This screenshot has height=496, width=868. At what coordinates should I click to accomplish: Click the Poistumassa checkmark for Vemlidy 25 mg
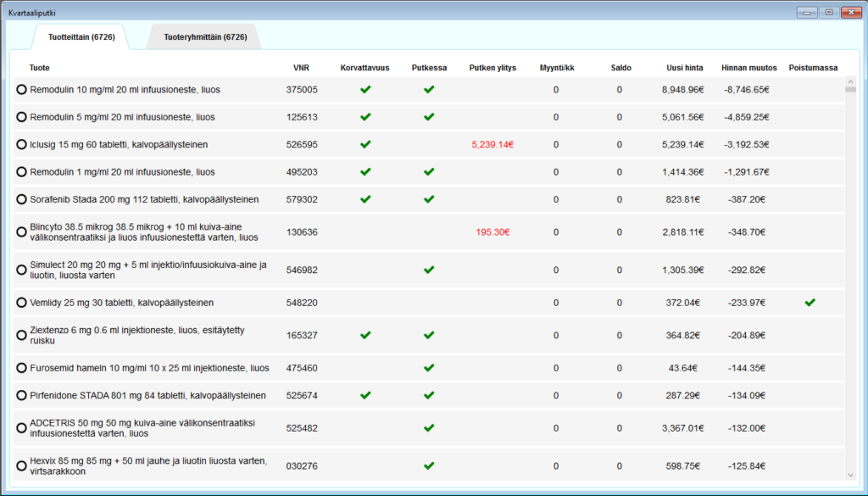[x=810, y=302]
